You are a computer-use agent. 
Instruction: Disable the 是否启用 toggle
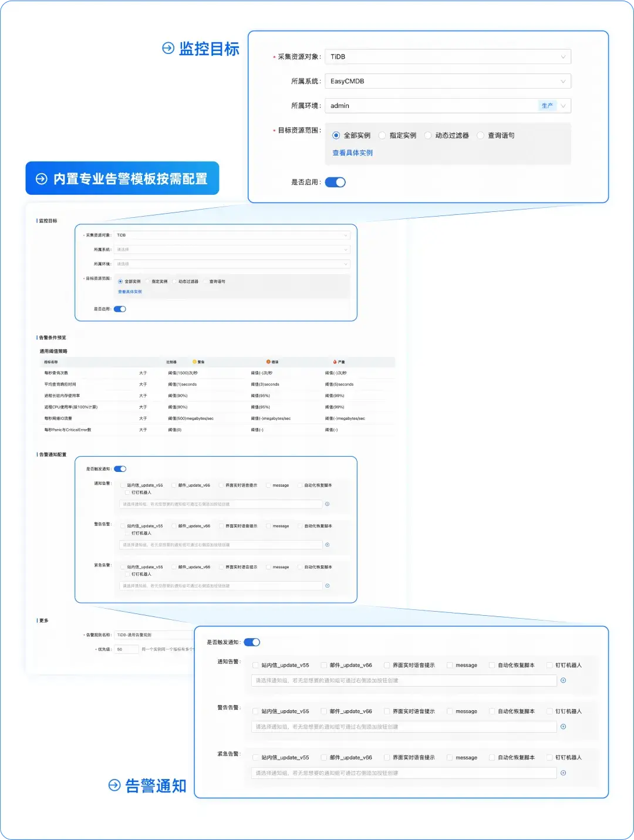click(336, 182)
